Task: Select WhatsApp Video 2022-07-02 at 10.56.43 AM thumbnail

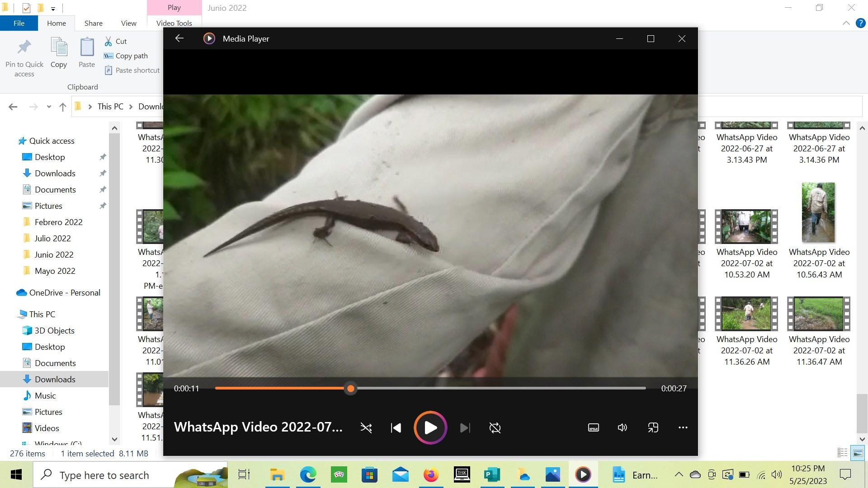Action: (818, 212)
